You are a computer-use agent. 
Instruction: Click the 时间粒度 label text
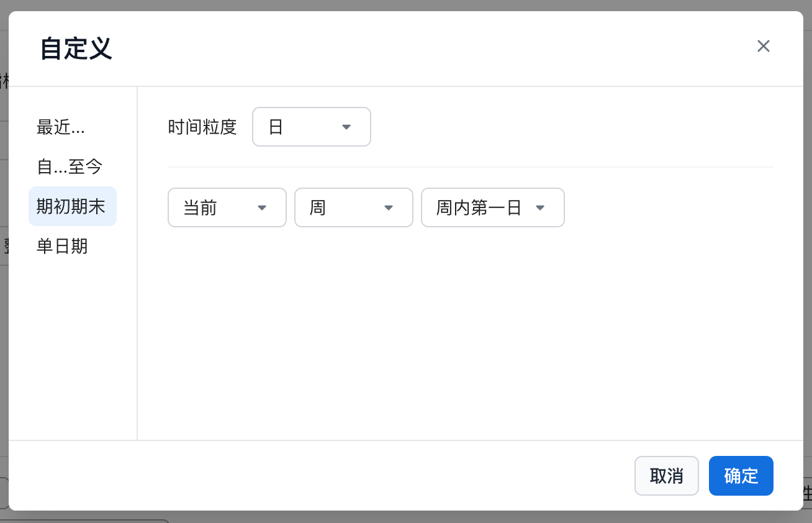[202, 127]
